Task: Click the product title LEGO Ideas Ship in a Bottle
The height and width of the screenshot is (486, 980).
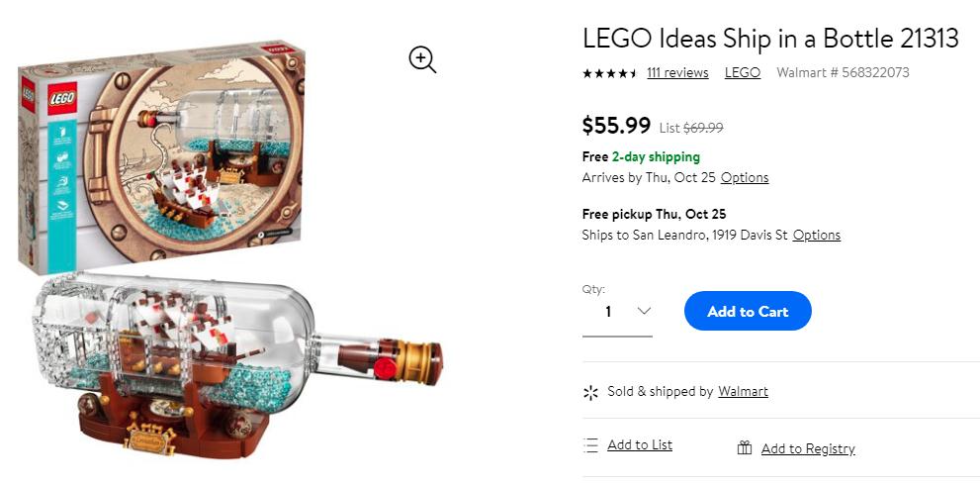Action: [x=770, y=39]
